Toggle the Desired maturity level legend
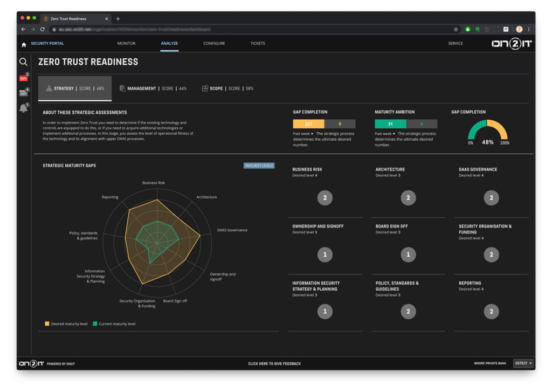The height and width of the screenshot is (392, 552). point(66,324)
